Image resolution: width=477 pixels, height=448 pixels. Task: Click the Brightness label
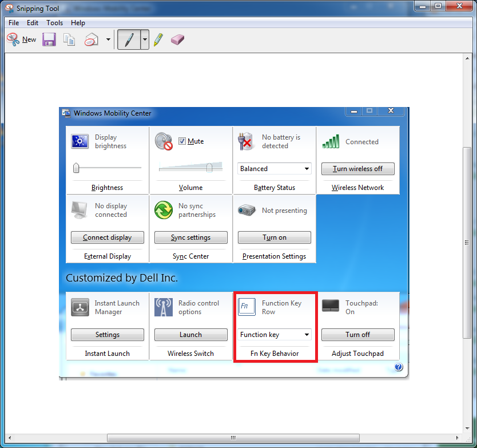click(x=107, y=188)
